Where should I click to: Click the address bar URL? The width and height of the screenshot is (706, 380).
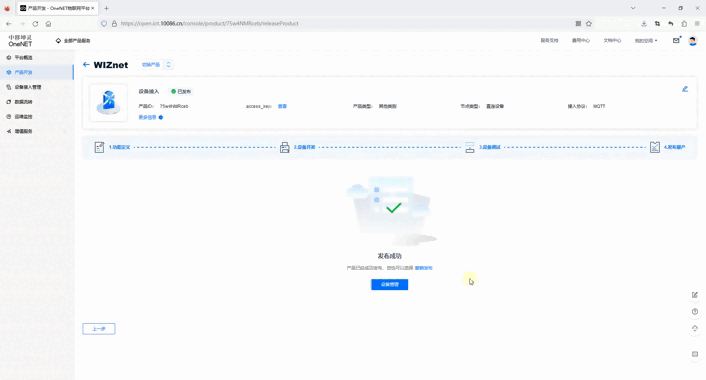pyautogui.click(x=209, y=23)
